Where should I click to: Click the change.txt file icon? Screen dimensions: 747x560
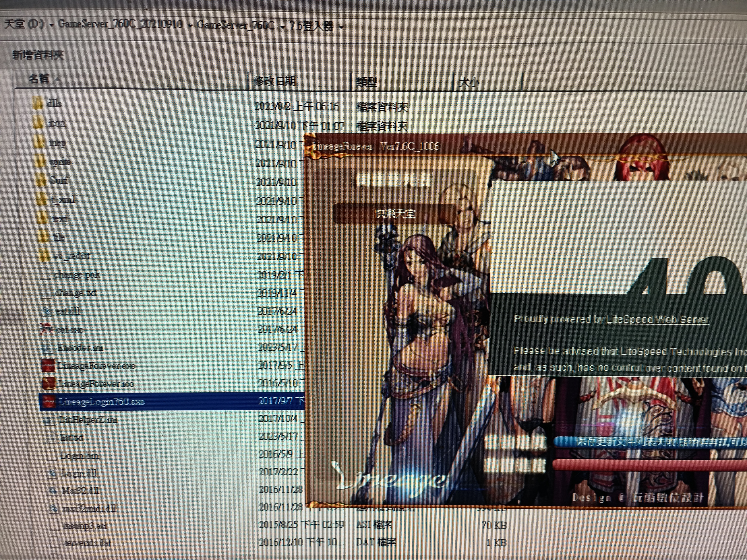pos(46,292)
